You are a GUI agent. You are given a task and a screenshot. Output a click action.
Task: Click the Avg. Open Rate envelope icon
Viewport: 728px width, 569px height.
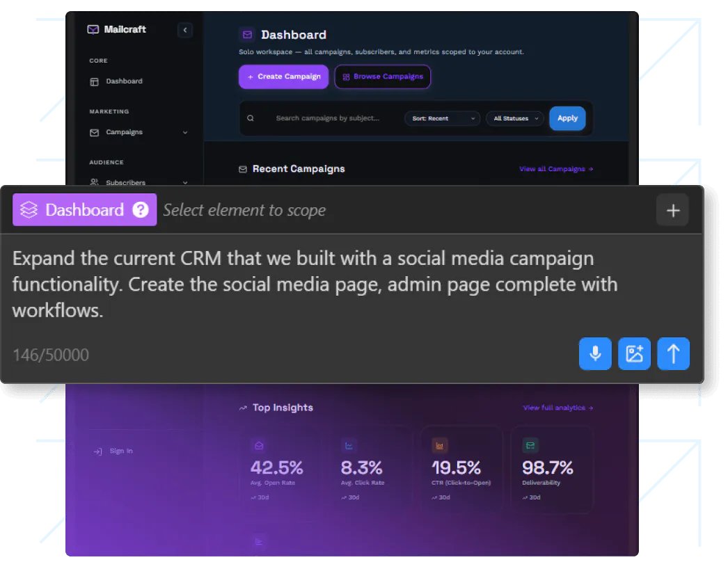[x=259, y=446]
